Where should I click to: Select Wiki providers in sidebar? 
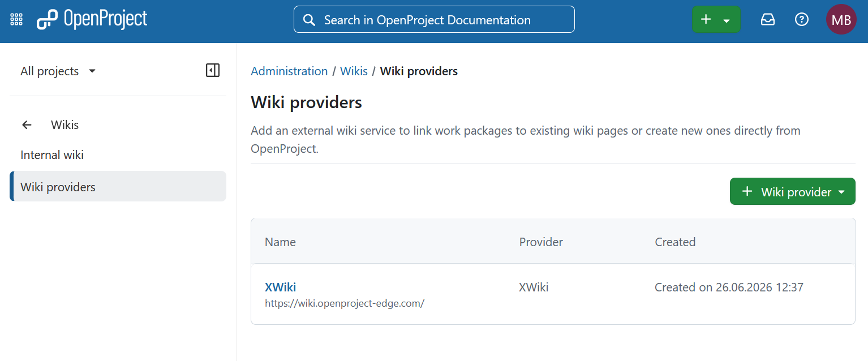point(118,187)
